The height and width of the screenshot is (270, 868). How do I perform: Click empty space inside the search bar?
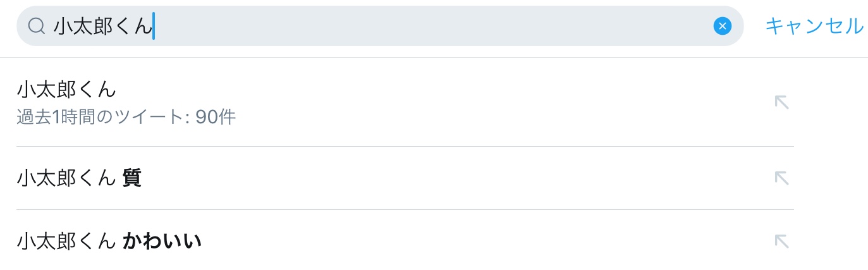click(x=443, y=26)
